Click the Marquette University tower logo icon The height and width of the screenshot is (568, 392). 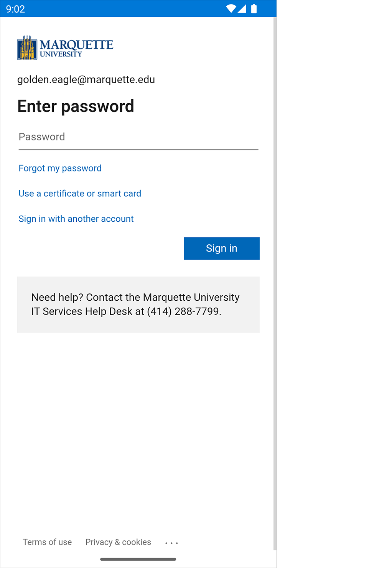(27, 48)
